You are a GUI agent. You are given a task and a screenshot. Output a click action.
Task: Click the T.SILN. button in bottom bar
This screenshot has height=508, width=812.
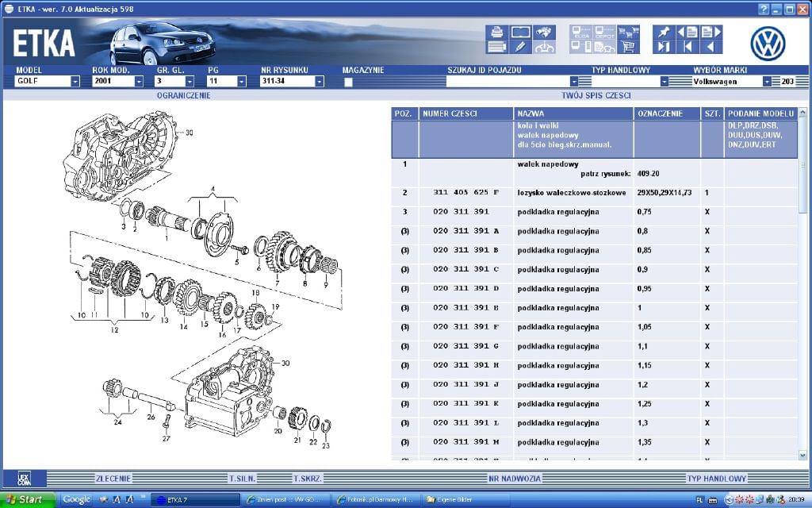(243, 479)
